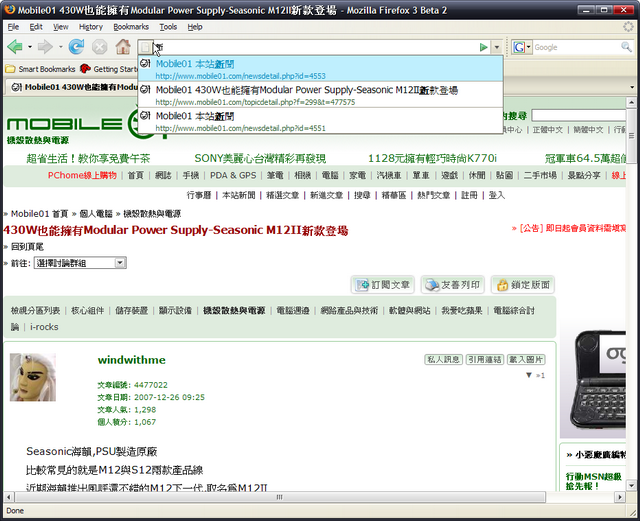This screenshot has height=521, width=640.
Task: Click the 引用連結 button
Action: [485, 359]
